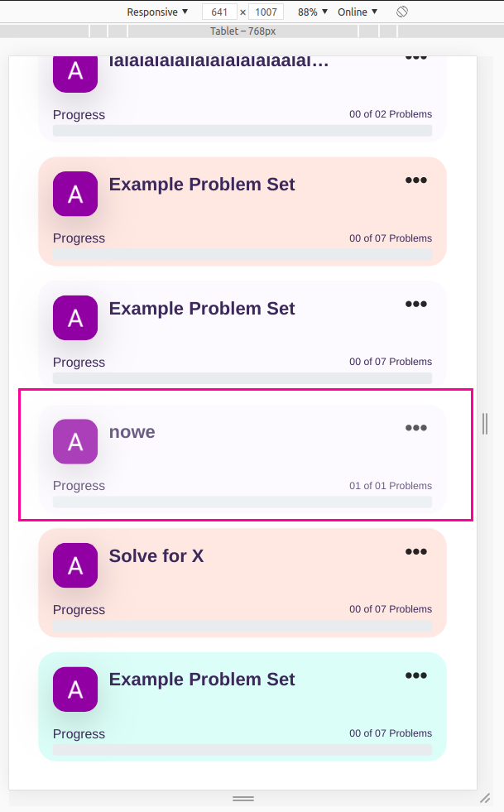The width and height of the screenshot is (504, 812).
Task: Click the screen rotation icon in the toolbar
Action: pyautogui.click(x=402, y=12)
